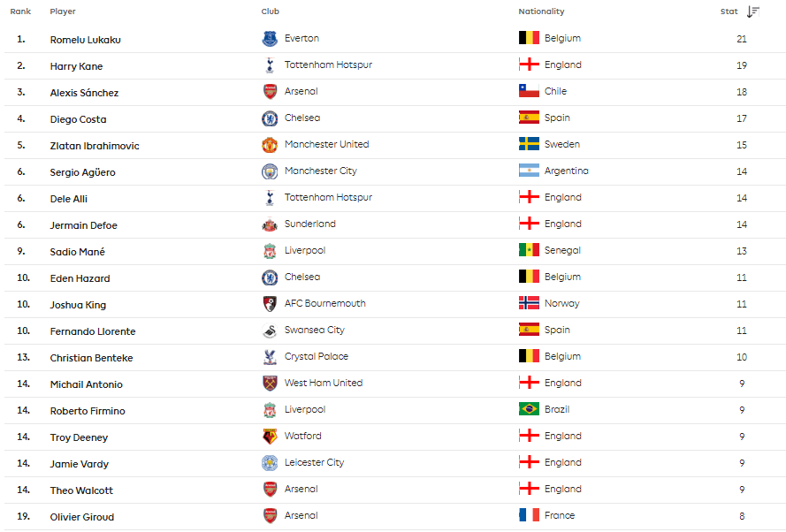Open Harry Kane player link
The height and width of the screenshot is (532, 786).
coord(76,66)
